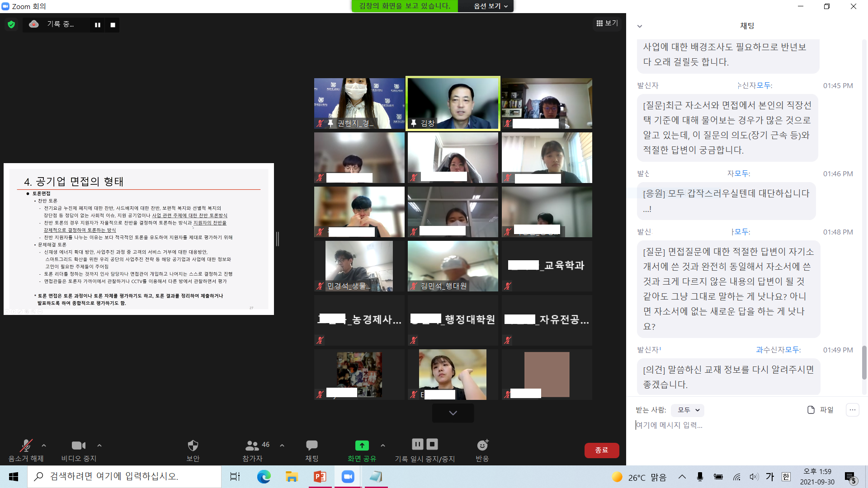The width and height of the screenshot is (868, 488).
Task: Start 화면 공유 screen share
Action: (362, 450)
